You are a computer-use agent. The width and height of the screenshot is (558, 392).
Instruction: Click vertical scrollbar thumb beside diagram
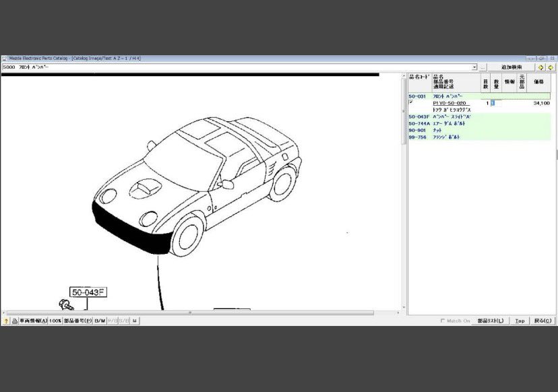[404, 111]
